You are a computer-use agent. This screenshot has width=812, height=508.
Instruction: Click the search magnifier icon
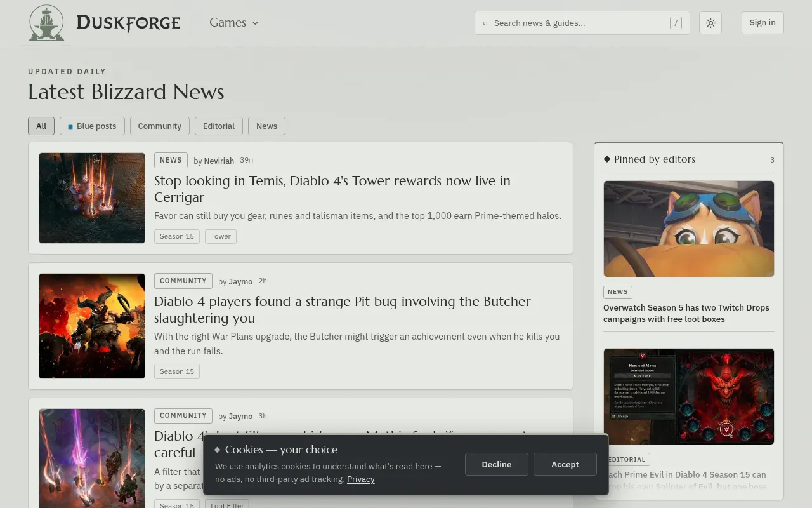pos(485,23)
